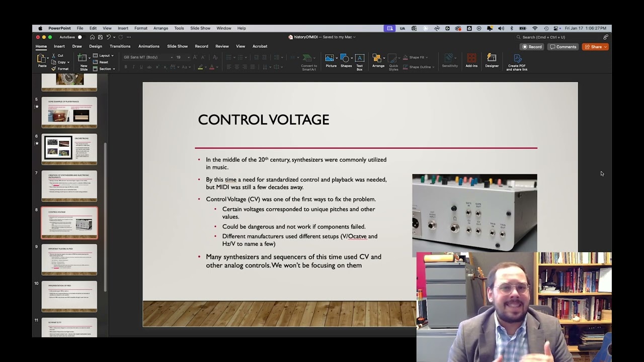Open the Shapes gallery icon

click(345, 58)
